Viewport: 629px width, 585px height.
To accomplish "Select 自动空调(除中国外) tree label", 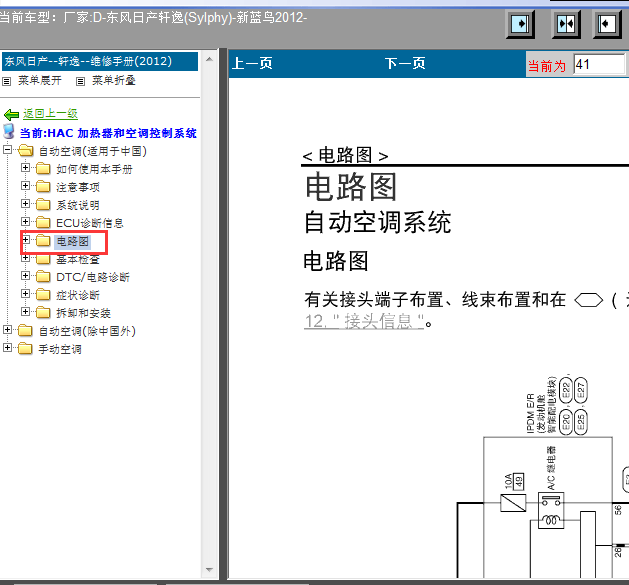I will point(87,331).
